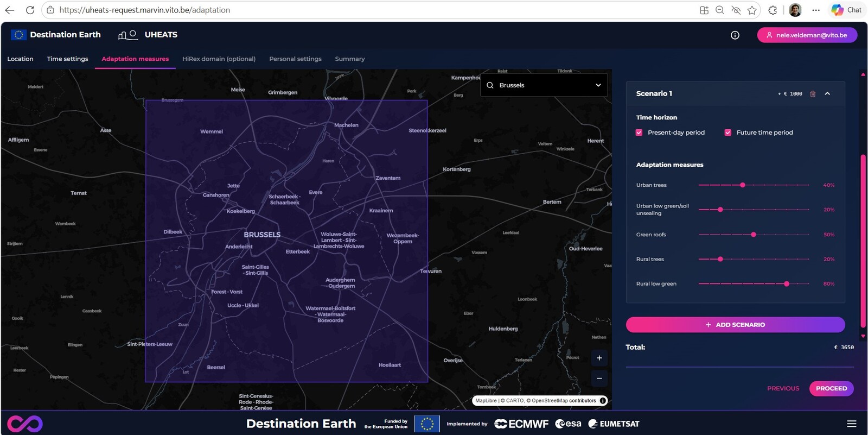Click the PROCEED button
Image resolution: width=868 pixels, height=435 pixels.
pyautogui.click(x=832, y=388)
